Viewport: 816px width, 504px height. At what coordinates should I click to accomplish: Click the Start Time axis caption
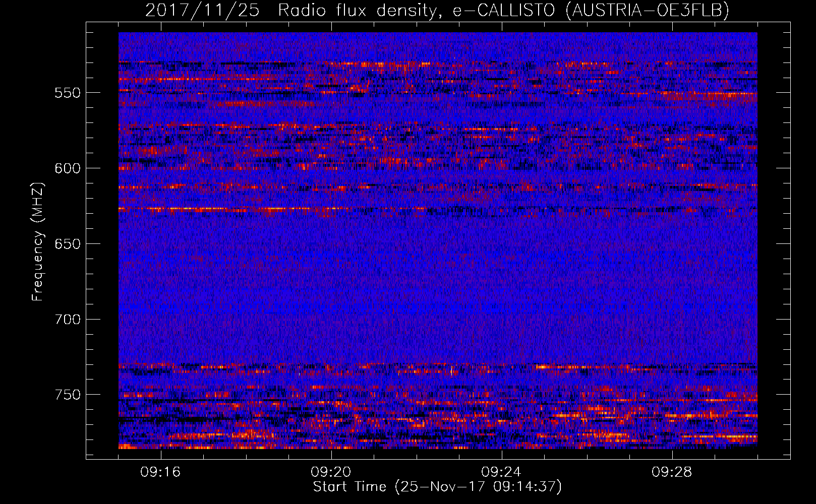pos(437,487)
